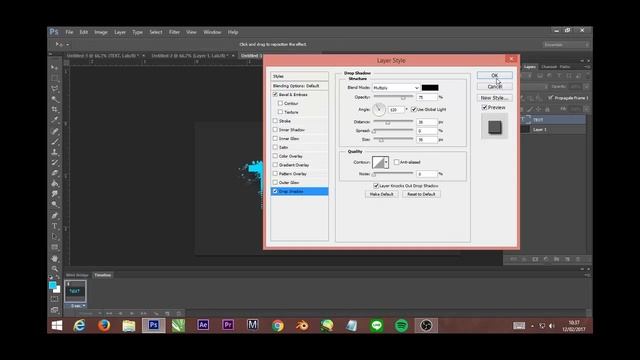
Task: Click the Distance slider track
Action: pyautogui.click(x=393, y=122)
